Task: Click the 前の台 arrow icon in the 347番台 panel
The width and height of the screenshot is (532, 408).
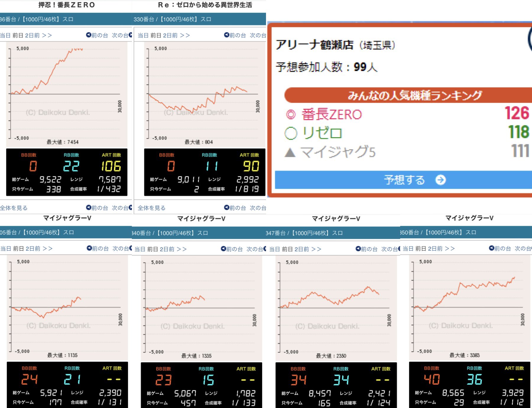Action: 358,249
